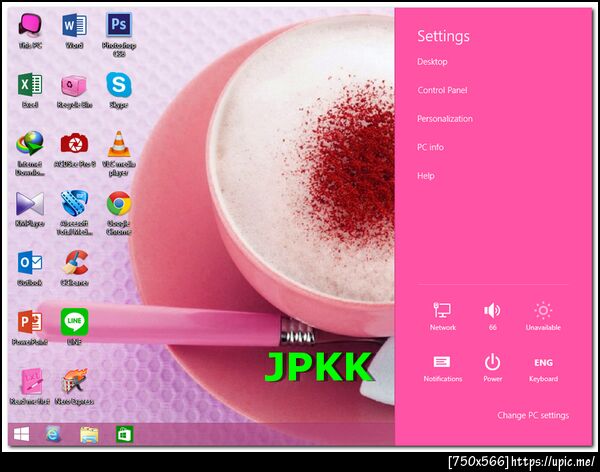Screen dimensions: 600x472
Task: Open Personalization from Settings
Action: [445, 119]
